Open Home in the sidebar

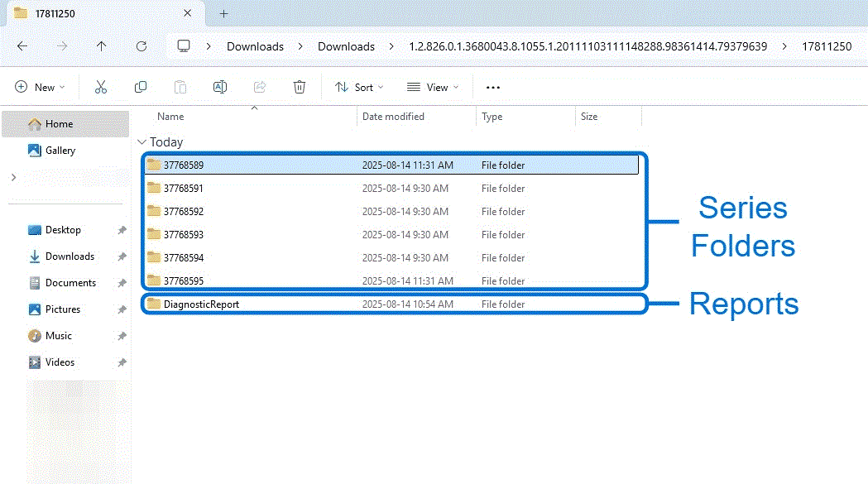click(65, 124)
